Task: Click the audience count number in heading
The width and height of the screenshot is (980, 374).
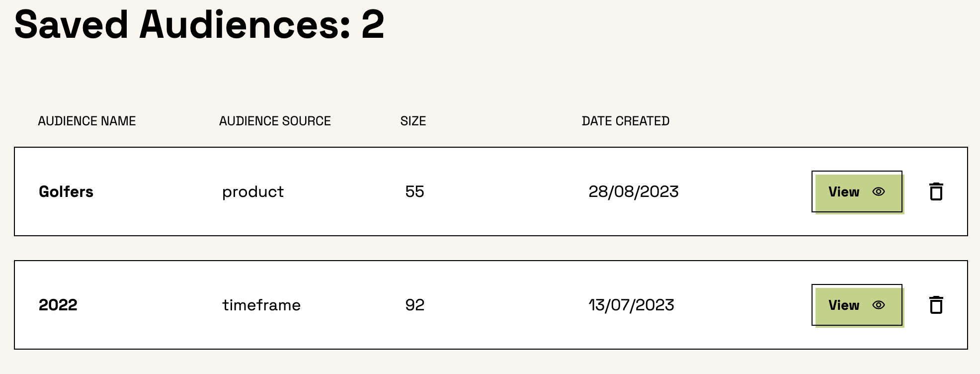Action: click(x=373, y=24)
